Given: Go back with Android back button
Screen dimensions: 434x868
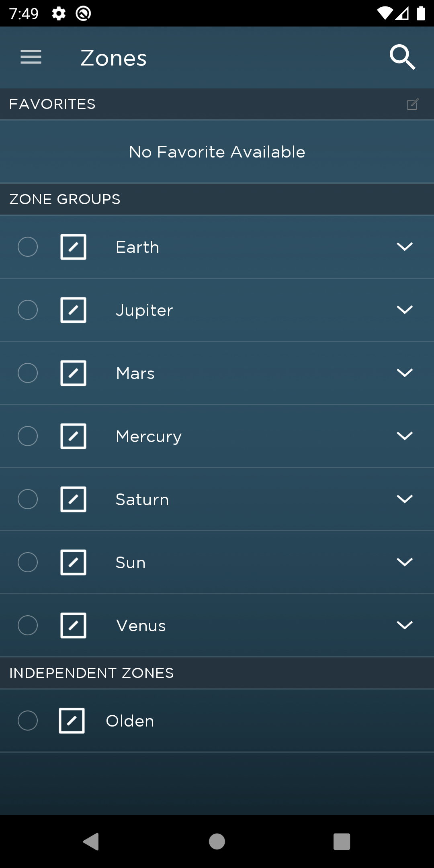Looking at the screenshot, I should pos(91,841).
